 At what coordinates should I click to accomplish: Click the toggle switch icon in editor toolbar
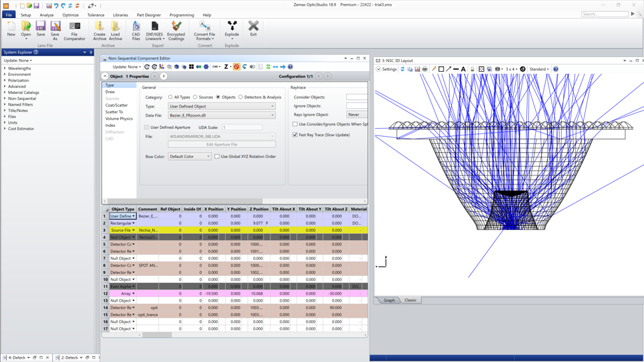[252, 67]
